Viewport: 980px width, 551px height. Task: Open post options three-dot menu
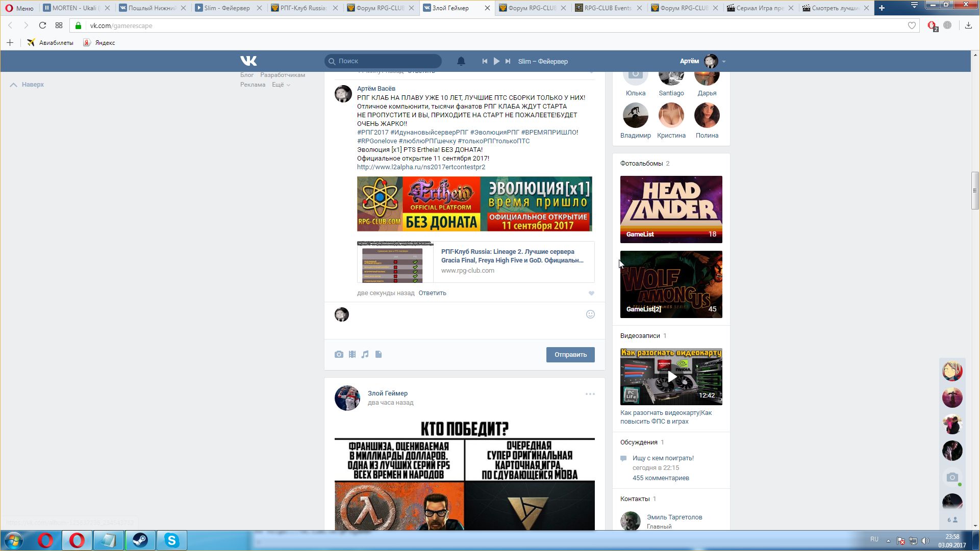click(x=590, y=394)
